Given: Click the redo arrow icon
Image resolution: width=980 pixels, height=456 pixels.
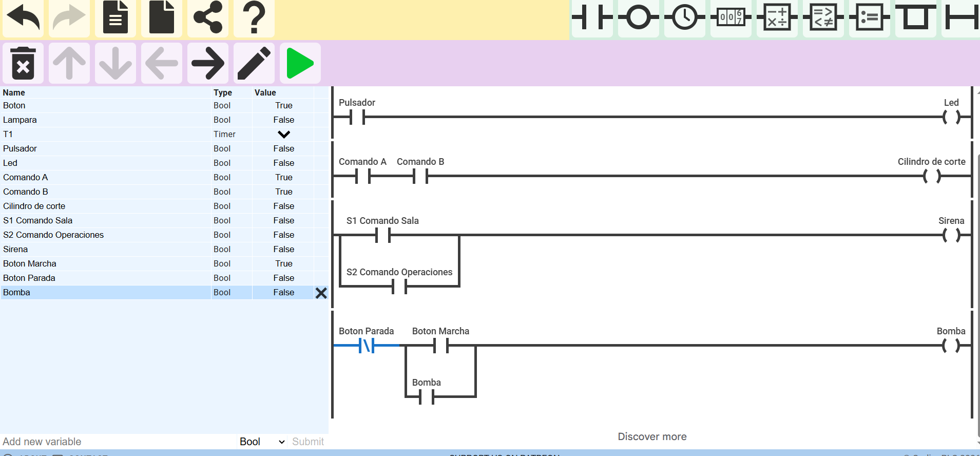Looking at the screenshot, I should click(69, 17).
